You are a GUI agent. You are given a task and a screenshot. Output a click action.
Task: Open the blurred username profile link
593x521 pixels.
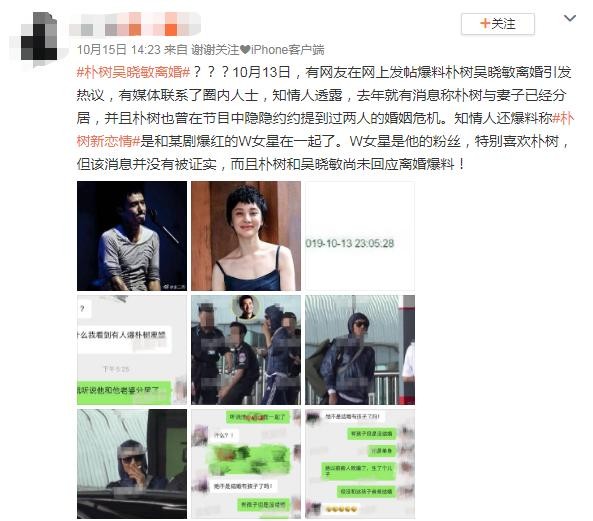pos(135,24)
